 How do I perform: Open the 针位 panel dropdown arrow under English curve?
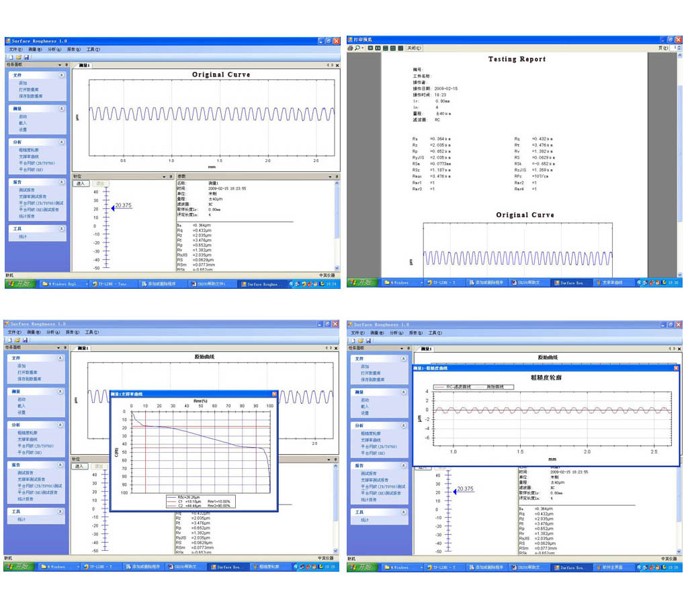point(164,177)
